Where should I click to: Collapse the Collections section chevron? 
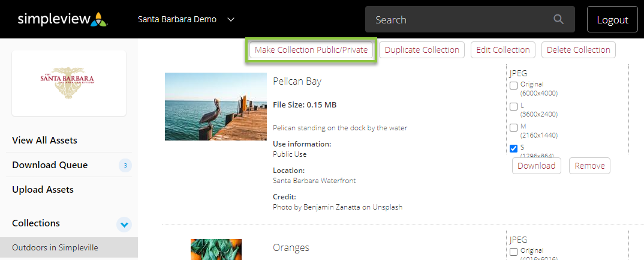125,225
